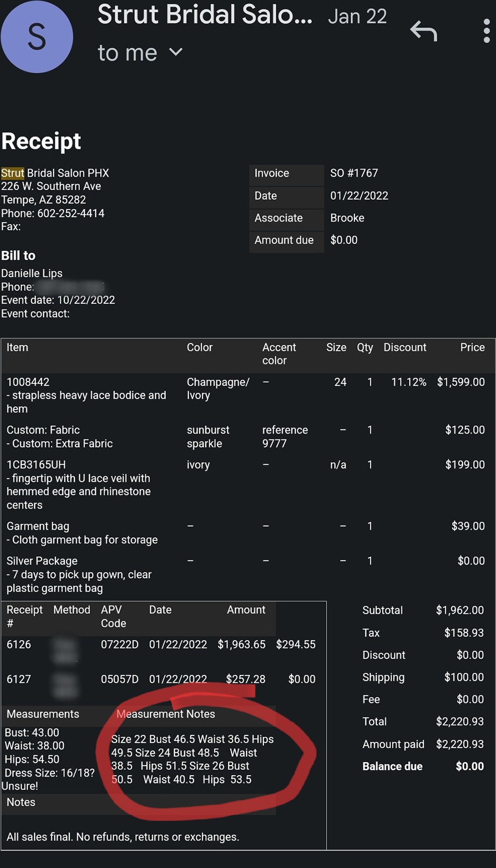
Task: Open the three-dot more options menu
Action: pyautogui.click(x=486, y=31)
